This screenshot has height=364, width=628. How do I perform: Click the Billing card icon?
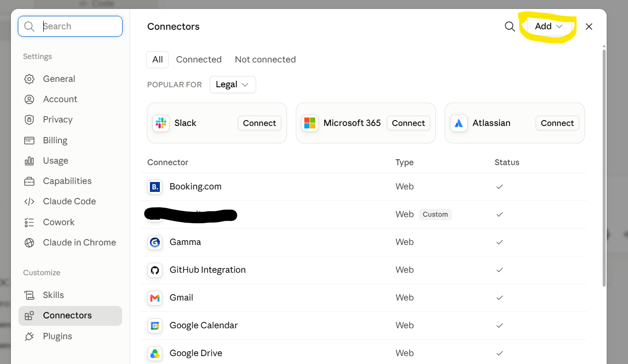click(29, 140)
